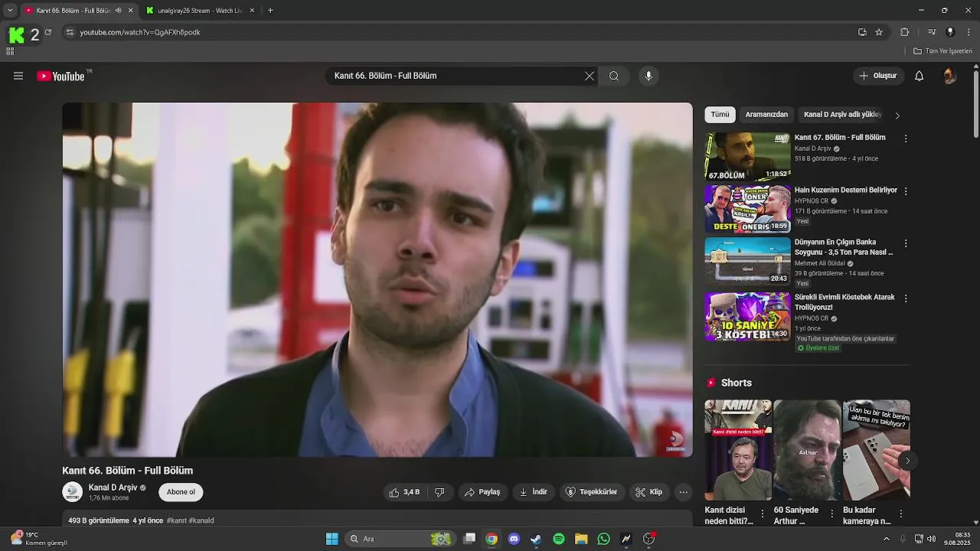Open the YouTube account avatar menu
Screen dimensions: 980x551
pos(949,76)
